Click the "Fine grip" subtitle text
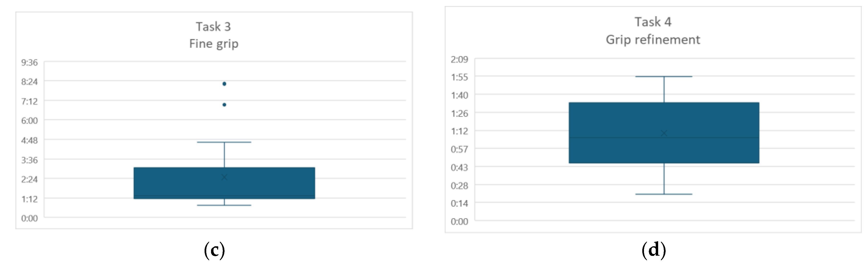The image size is (868, 266). [214, 44]
